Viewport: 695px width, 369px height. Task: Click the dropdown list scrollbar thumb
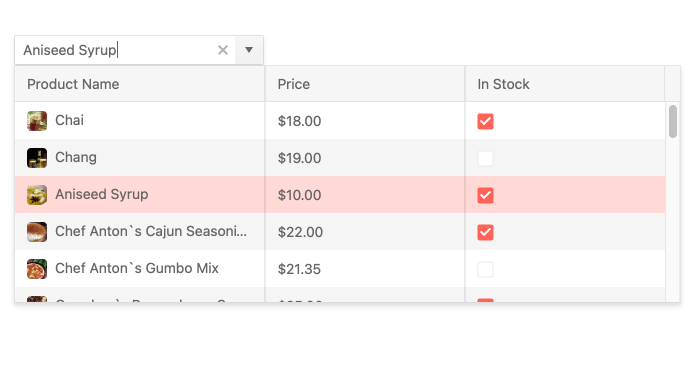pos(673,121)
